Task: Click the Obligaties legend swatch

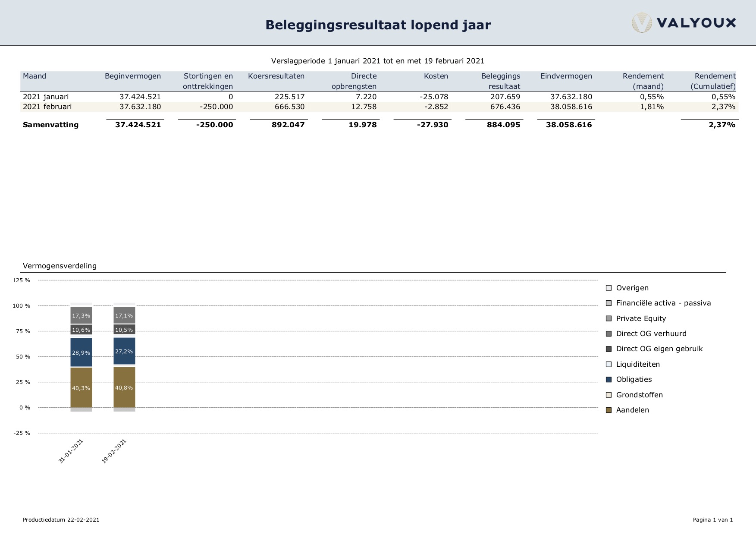Action: click(x=609, y=380)
